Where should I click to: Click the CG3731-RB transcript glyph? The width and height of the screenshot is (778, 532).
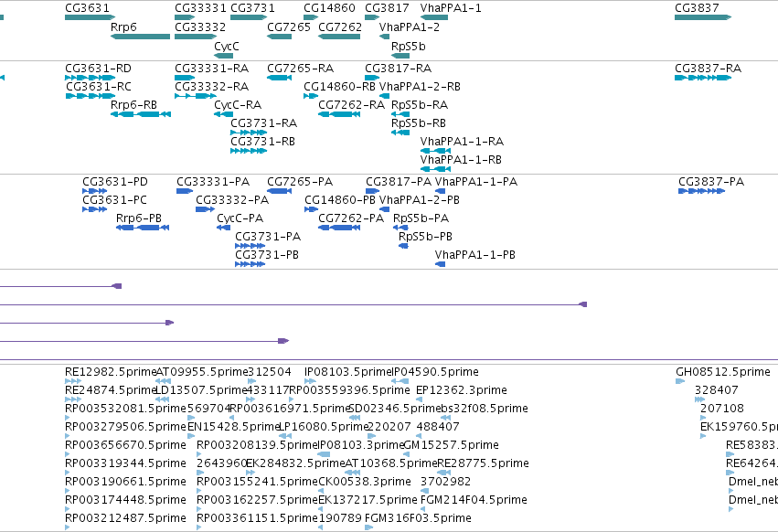coord(249,151)
